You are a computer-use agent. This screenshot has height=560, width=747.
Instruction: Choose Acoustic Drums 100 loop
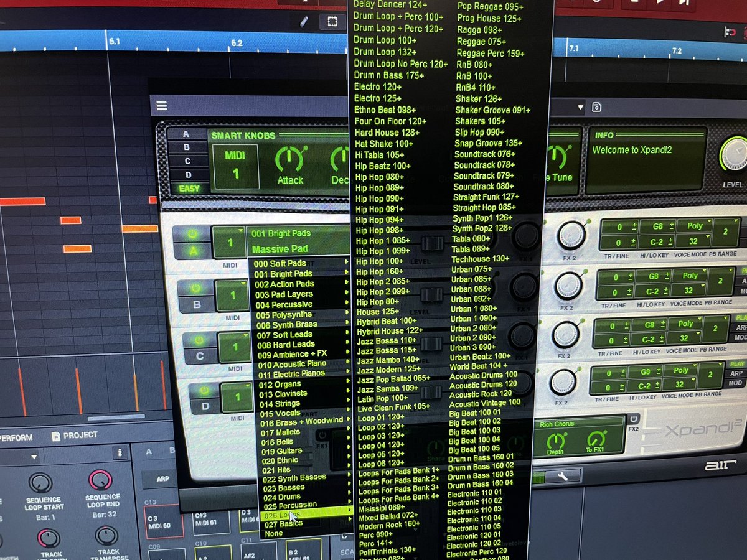click(x=483, y=375)
